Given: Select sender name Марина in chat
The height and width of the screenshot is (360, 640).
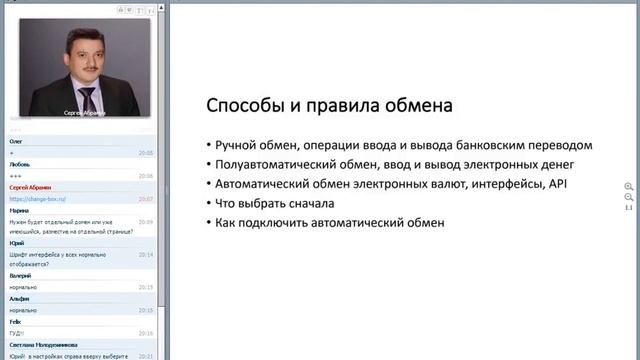Looking at the screenshot, I should tap(19, 211).
